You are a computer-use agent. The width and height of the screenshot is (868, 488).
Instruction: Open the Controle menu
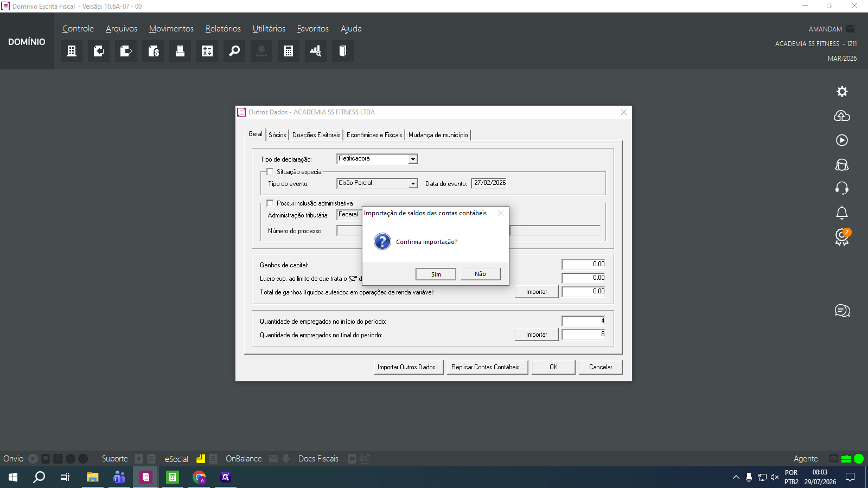[78, 29]
